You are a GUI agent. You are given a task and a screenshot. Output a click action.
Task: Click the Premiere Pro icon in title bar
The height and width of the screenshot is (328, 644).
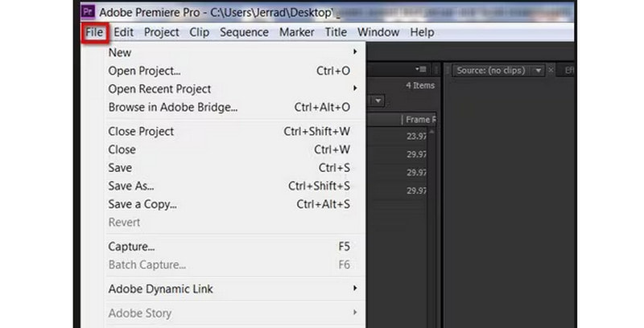(88, 12)
